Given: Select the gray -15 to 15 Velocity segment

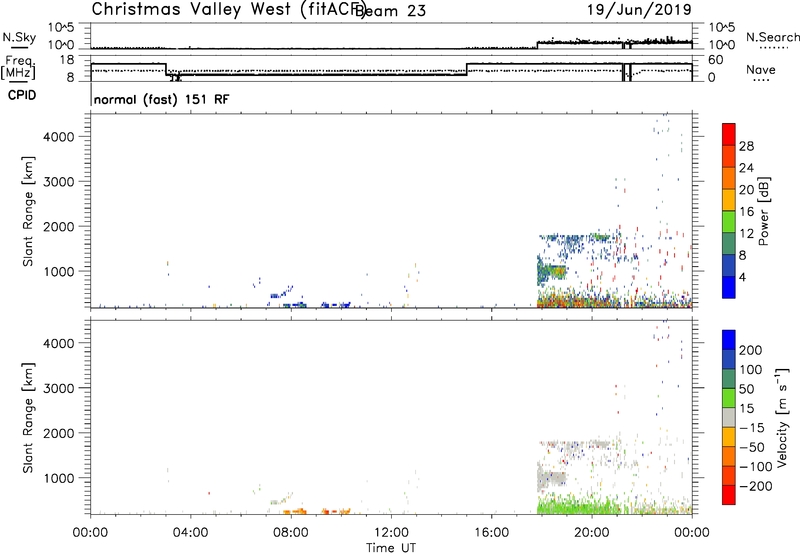Looking at the screenshot, I should pyautogui.click(x=729, y=417).
